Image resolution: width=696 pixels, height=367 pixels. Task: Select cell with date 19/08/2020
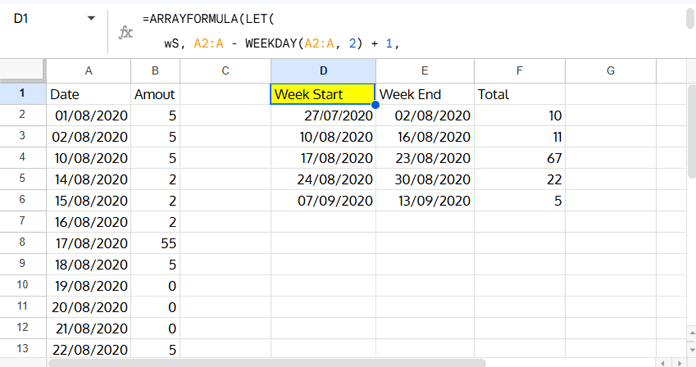(89, 286)
